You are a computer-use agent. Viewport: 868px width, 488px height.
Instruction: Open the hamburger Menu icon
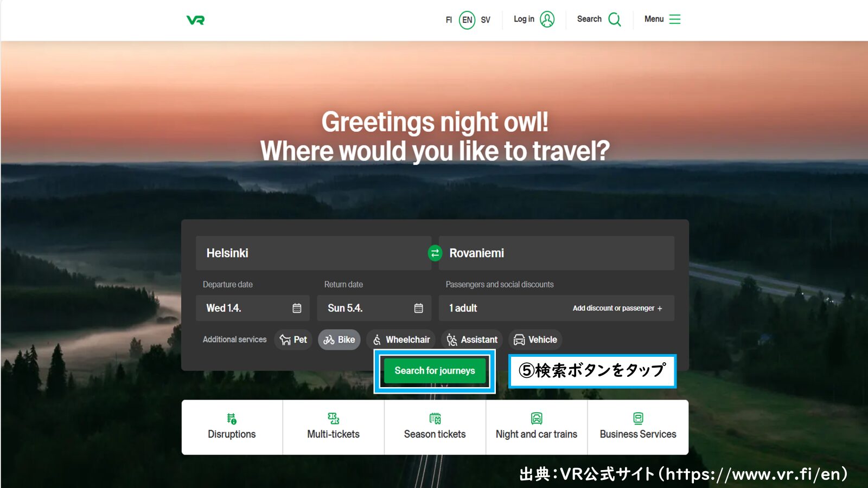[x=674, y=20]
